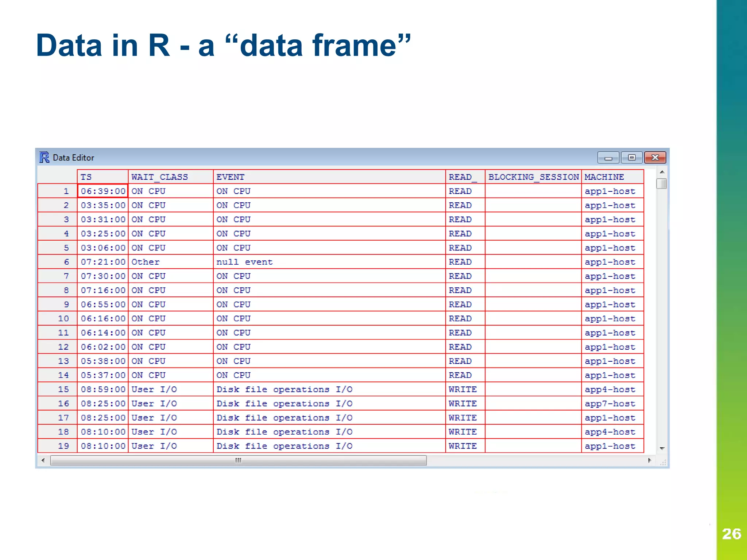
Task: Click the WRITE cell in row 19
Action: coord(465,446)
